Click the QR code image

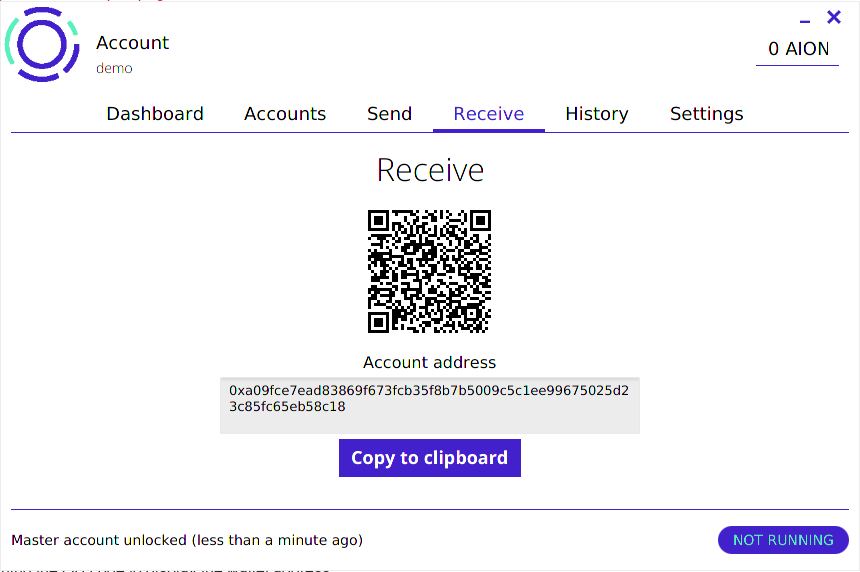tap(429, 271)
